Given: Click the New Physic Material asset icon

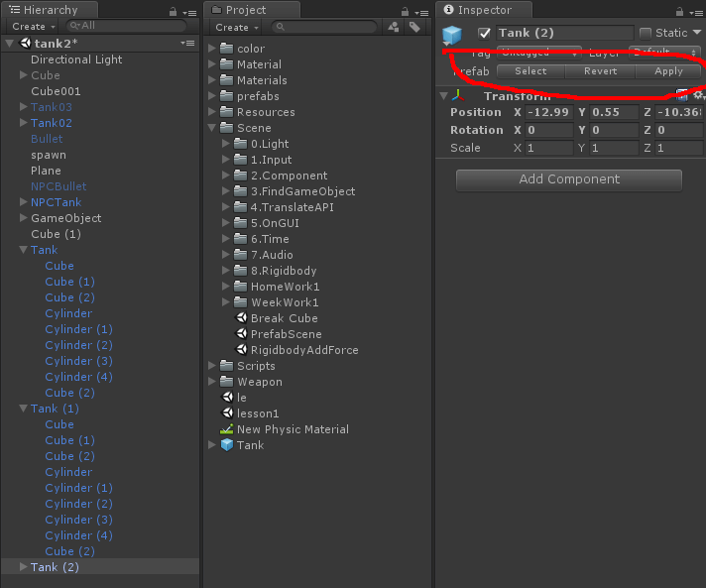Looking at the screenshot, I should click(x=227, y=429).
